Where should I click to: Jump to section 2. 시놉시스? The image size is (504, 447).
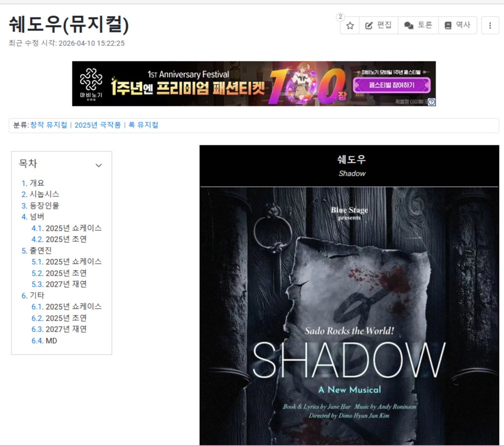[40, 194]
